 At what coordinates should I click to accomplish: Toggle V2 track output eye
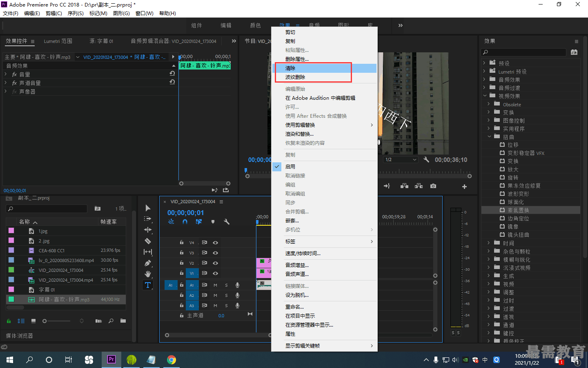click(215, 263)
